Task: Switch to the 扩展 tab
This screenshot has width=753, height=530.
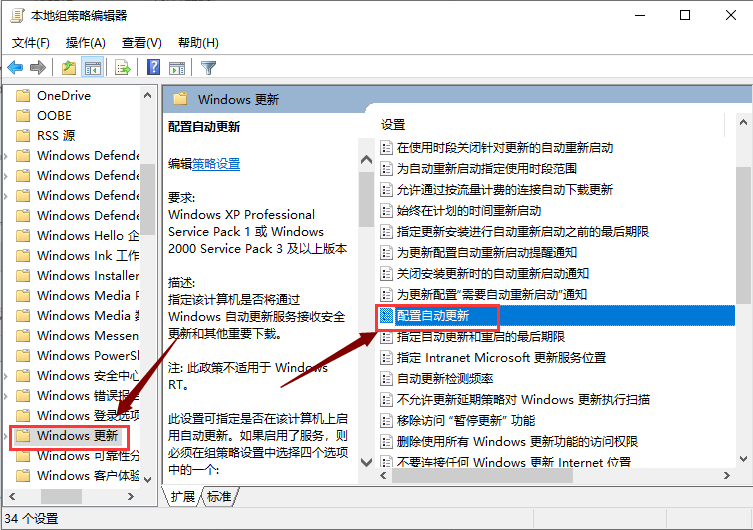Action: pos(182,496)
